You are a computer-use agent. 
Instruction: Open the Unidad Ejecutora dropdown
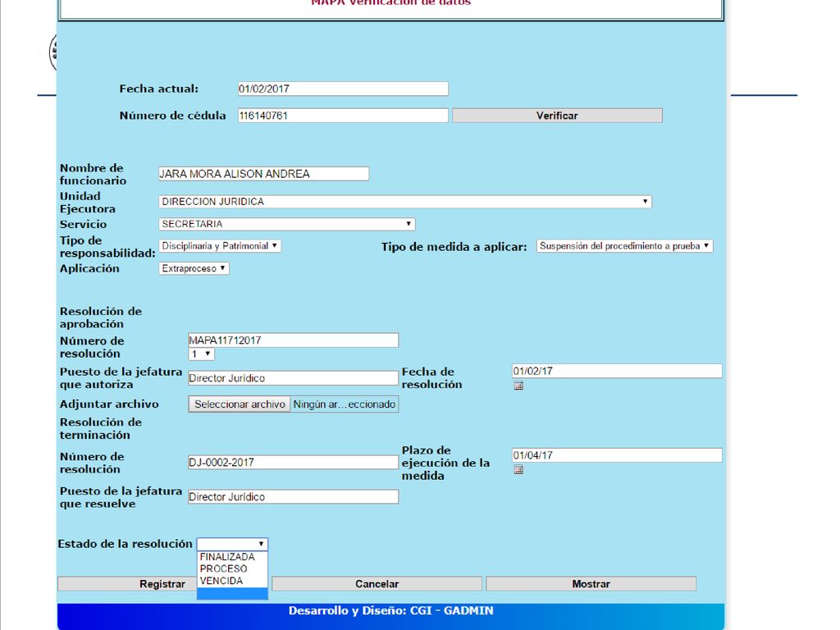pos(405,202)
